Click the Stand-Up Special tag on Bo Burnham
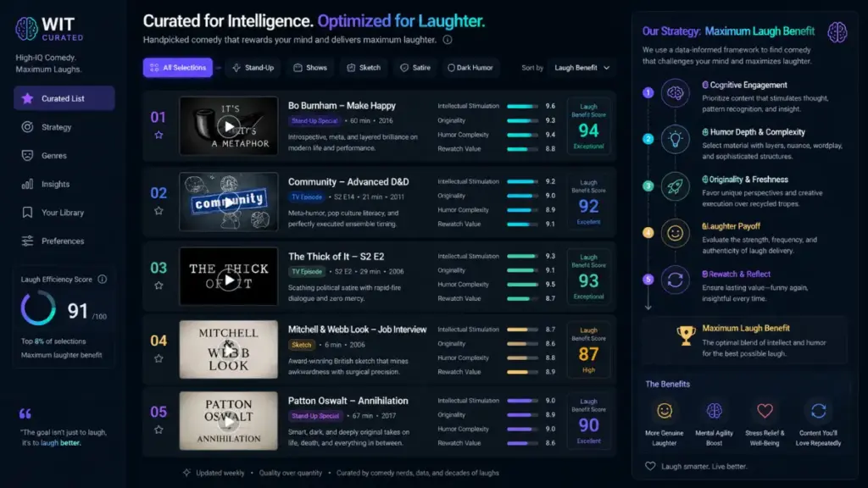This screenshot has height=488, width=868. tap(314, 120)
